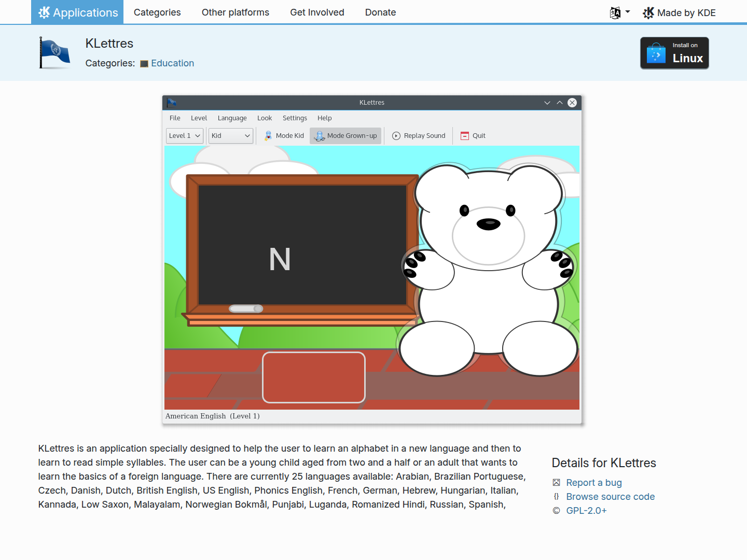Open the Kid look dropdown
This screenshot has height=560, width=747.
point(231,136)
